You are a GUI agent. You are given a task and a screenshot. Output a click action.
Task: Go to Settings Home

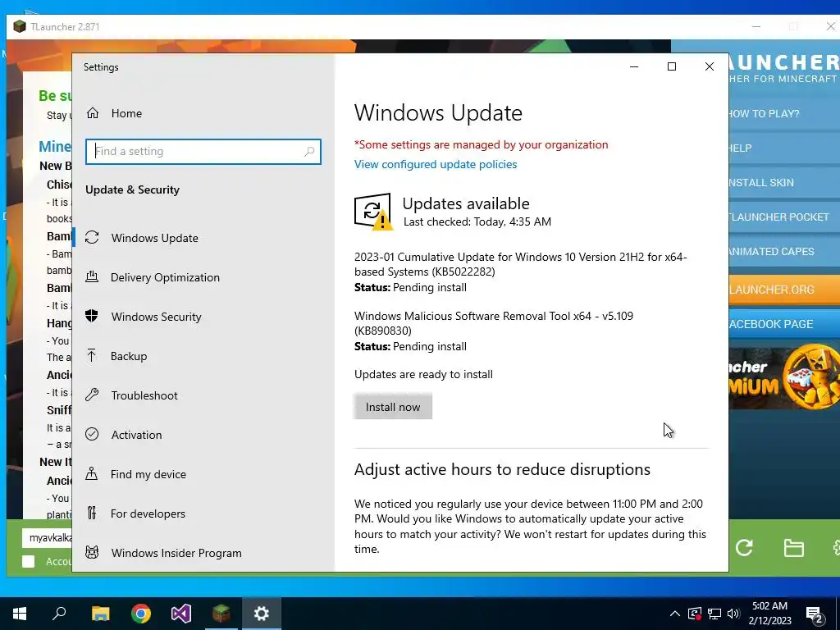coord(203,113)
